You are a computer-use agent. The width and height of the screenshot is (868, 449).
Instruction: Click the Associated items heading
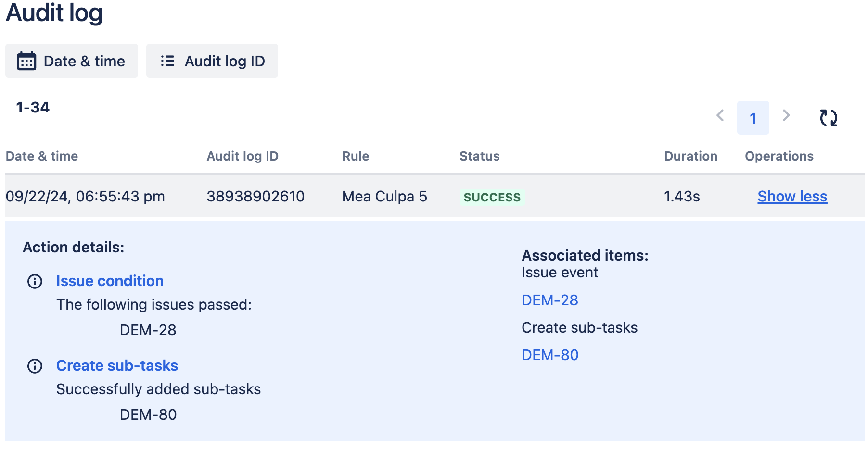pos(585,255)
